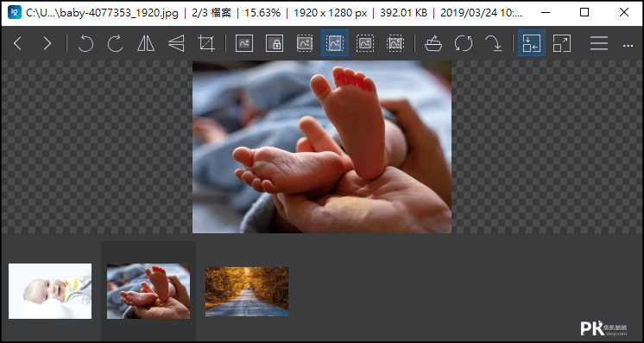644x343 pixels.
Task: Click the expand-square full screen icon
Action: pyautogui.click(x=562, y=43)
